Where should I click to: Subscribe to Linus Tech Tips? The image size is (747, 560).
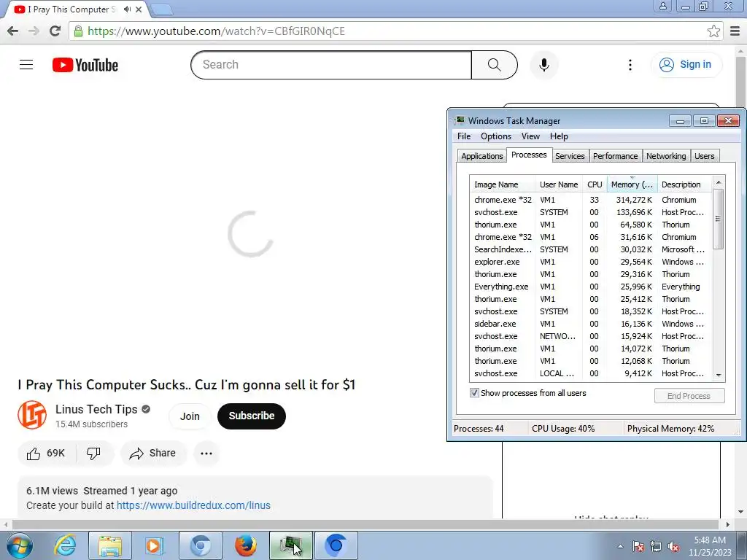coord(252,416)
